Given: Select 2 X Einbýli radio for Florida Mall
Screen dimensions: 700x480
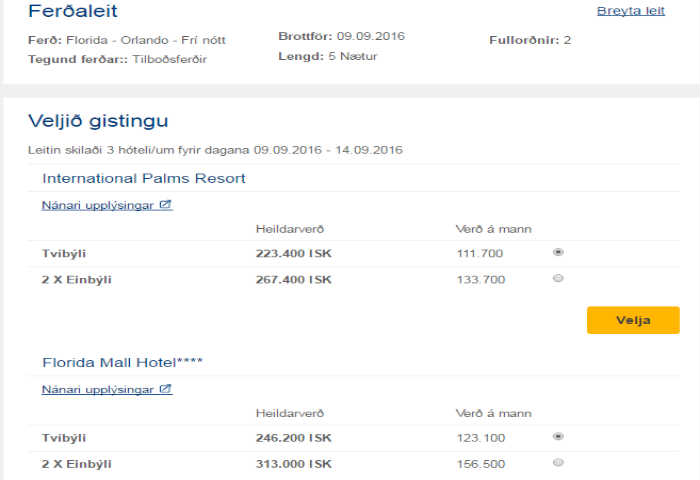Looking at the screenshot, I should [558, 462].
